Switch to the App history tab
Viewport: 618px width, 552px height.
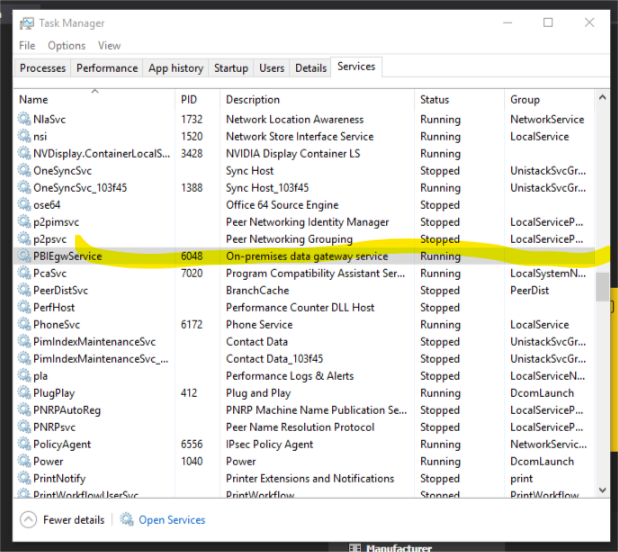click(176, 68)
